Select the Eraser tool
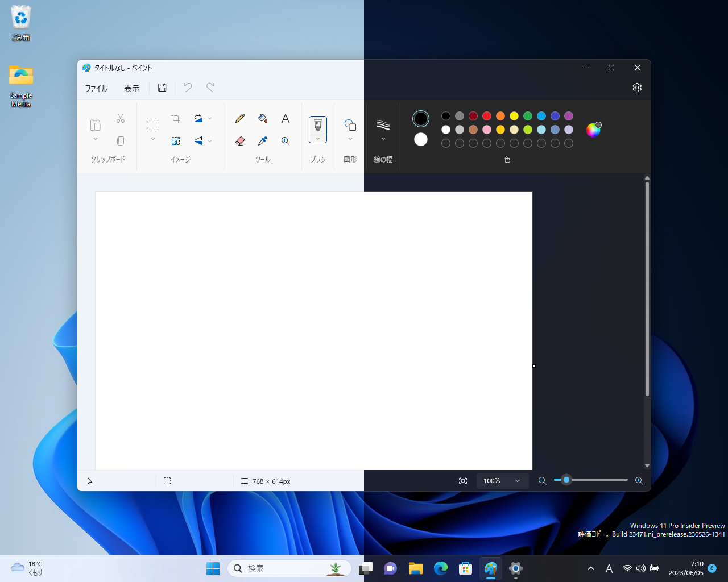 point(239,141)
